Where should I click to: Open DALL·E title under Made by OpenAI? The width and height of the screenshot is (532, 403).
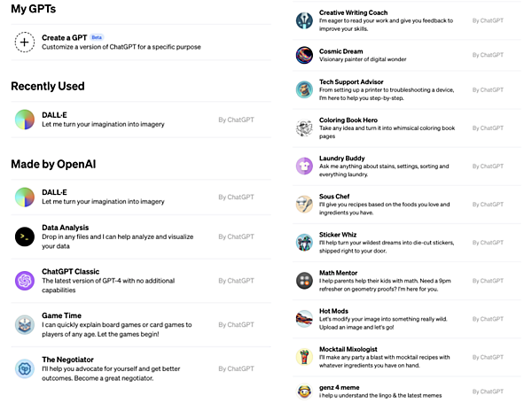click(x=55, y=191)
